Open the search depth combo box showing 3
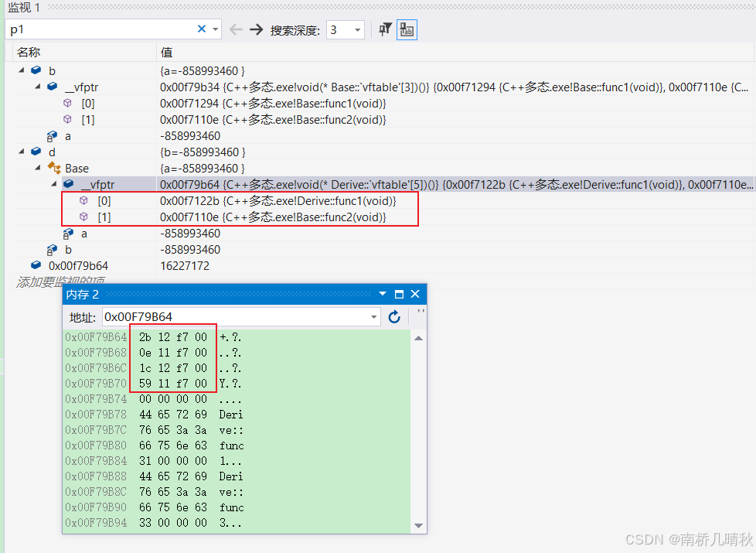The image size is (756, 553). pyautogui.click(x=345, y=30)
